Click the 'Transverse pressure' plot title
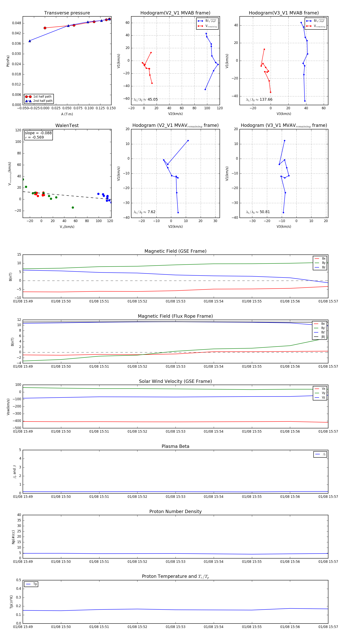 point(67,13)
